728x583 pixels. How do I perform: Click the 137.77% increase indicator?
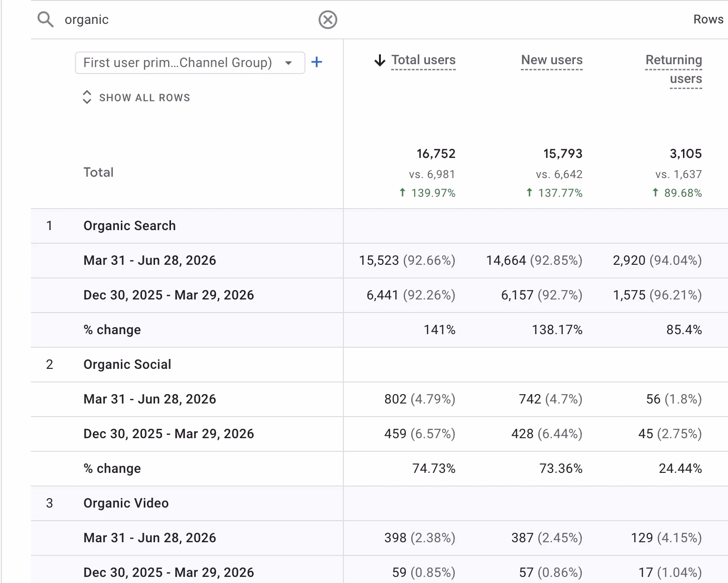pyautogui.click(x=554, y=193)
